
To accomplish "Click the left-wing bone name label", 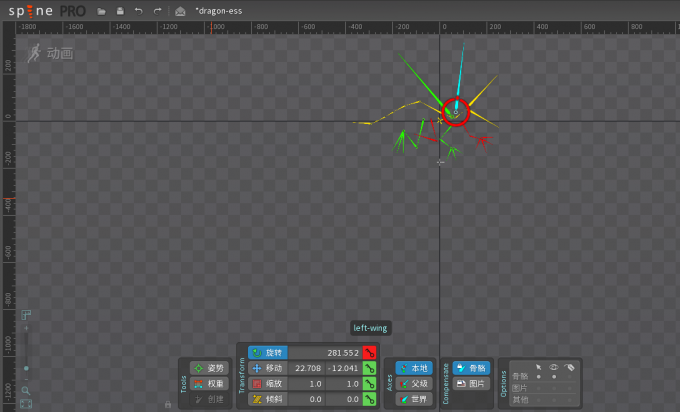I will (370, 328).
